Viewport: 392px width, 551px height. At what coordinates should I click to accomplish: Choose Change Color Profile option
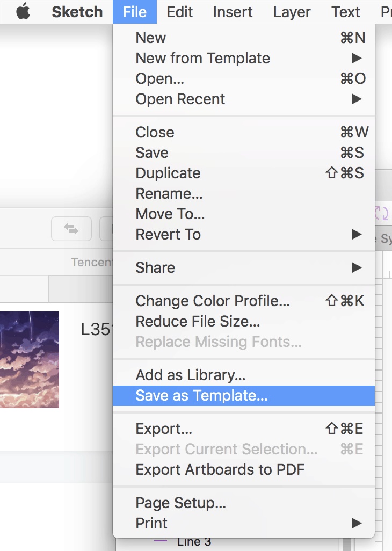[x=213, y=301]
